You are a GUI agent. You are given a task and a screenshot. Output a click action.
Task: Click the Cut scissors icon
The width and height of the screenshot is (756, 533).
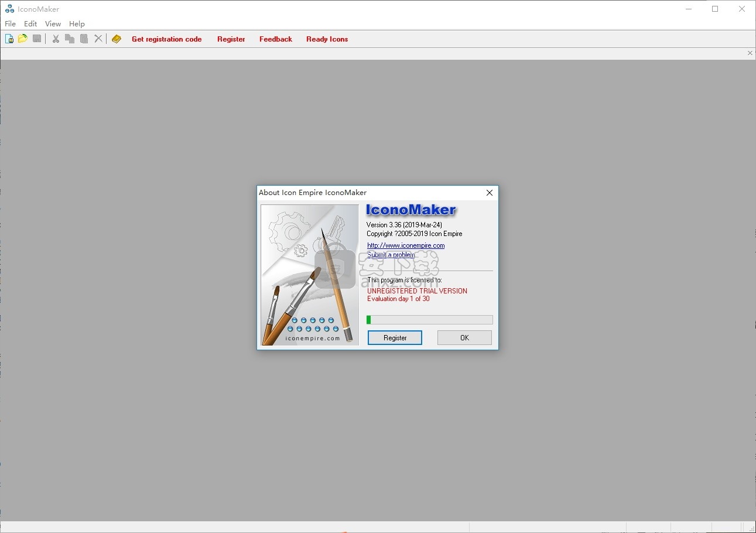56,39
